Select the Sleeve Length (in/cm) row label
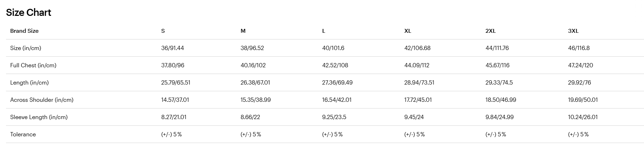 (x=39, y=117)
